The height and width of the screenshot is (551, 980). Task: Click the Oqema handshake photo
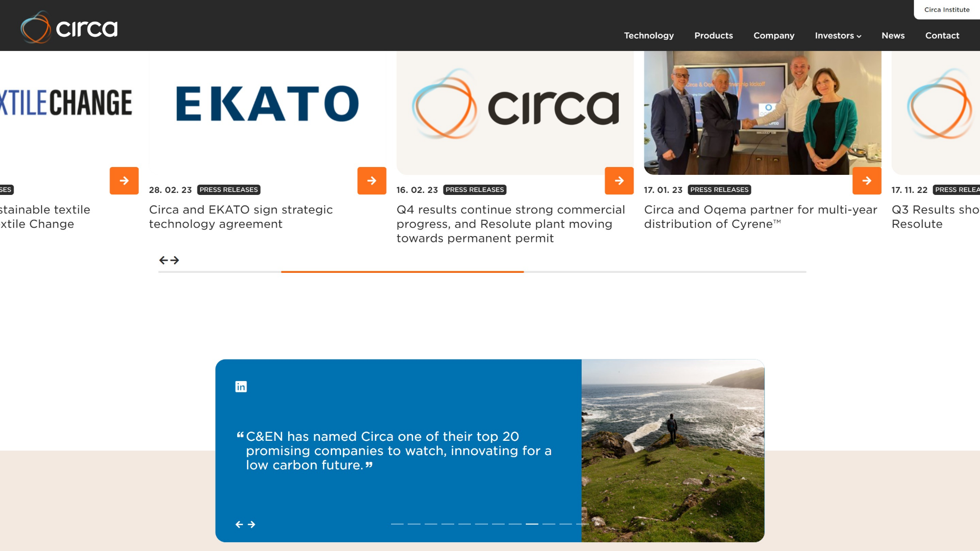[x=762, y=113]
